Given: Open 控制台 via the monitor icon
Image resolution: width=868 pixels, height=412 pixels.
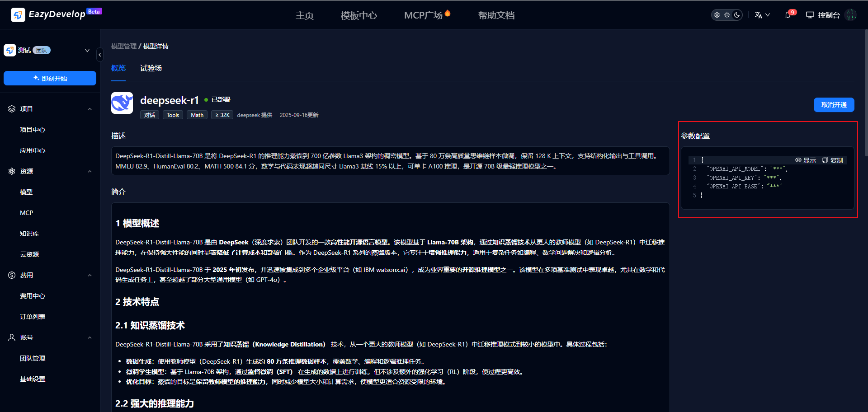Looking at the screenshot, I should (810, 15).
